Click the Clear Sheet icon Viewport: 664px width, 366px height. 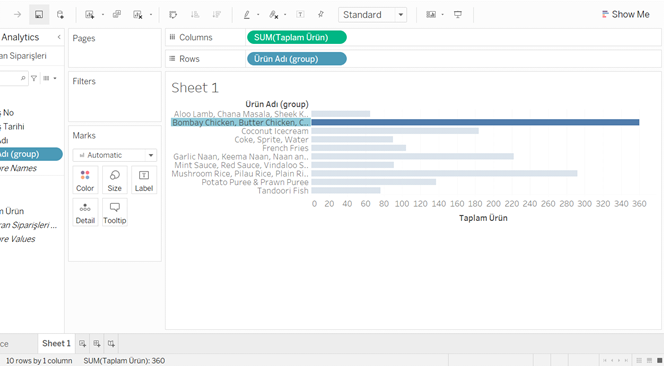click(138, 14)
